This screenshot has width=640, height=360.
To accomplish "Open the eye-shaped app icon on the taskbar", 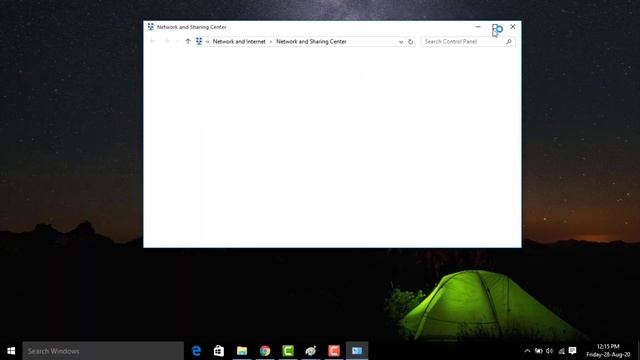I will coord(311,351).
